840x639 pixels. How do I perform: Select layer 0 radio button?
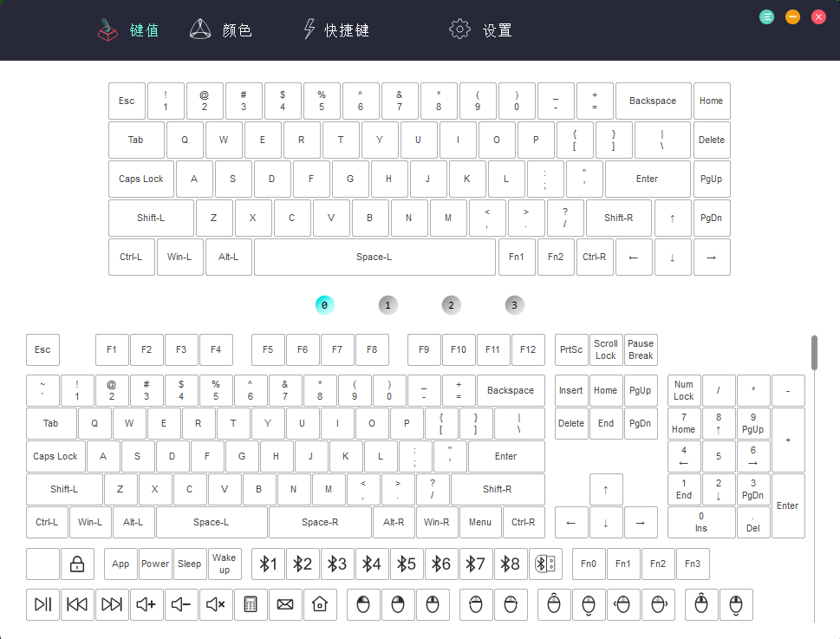pos(324,305)
